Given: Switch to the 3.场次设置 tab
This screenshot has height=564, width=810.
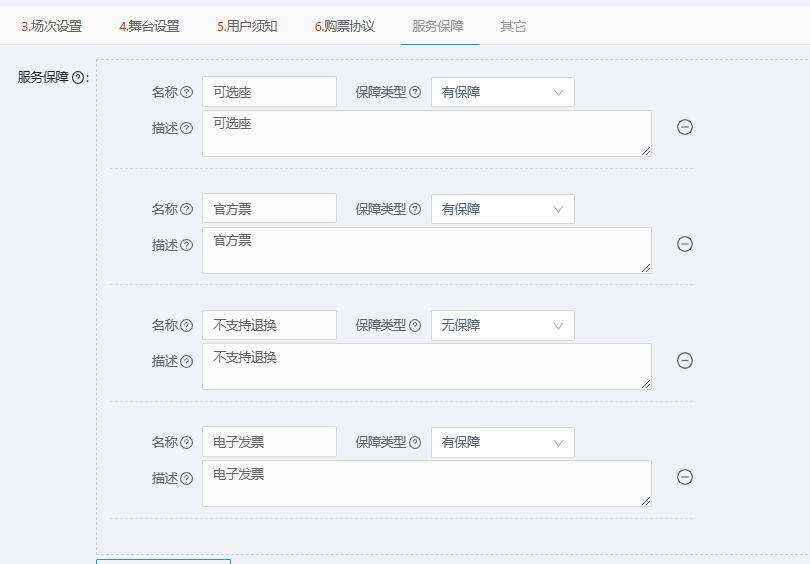Looking at the screenshot, I should pyautogui.click(x=52, y=26).
